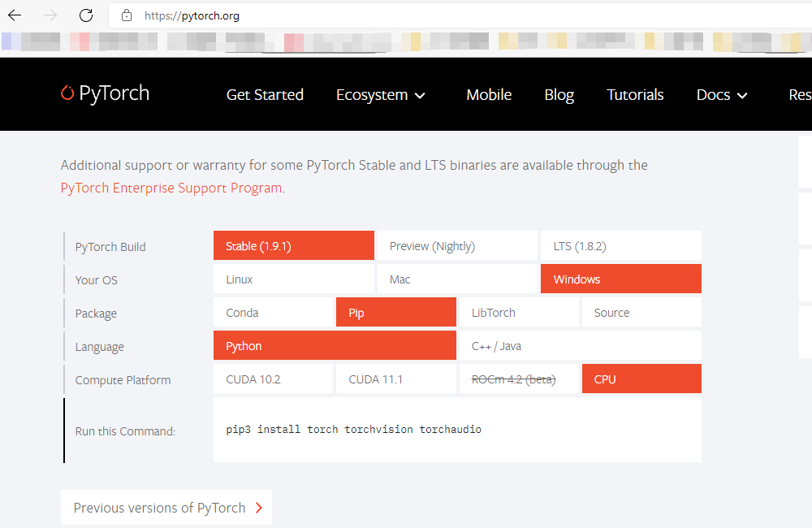Select the Conda package option
Viewport: 812px width, 528px height.
[273, 312]
